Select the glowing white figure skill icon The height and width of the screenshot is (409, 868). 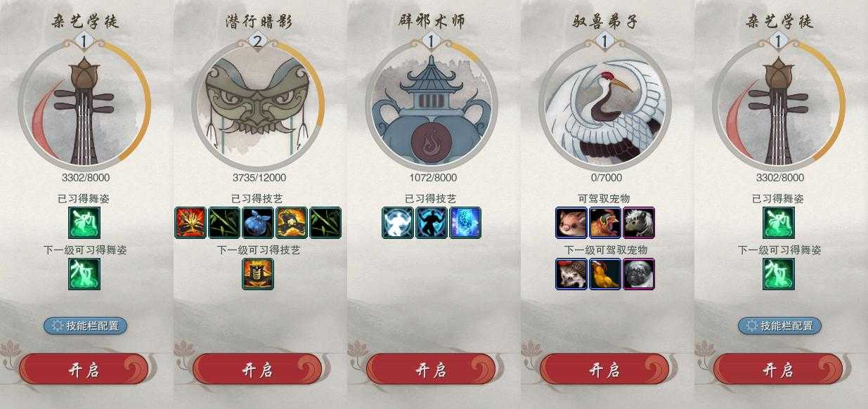398,223
